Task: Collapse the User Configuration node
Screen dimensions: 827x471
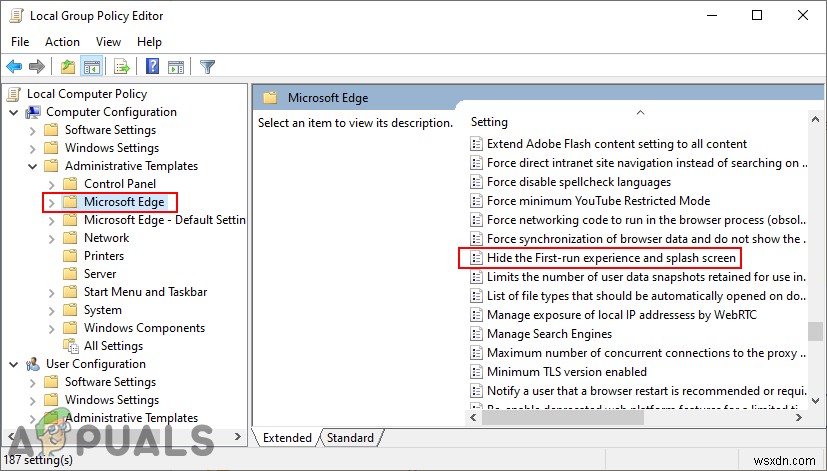Action: [x=14, y=364]
